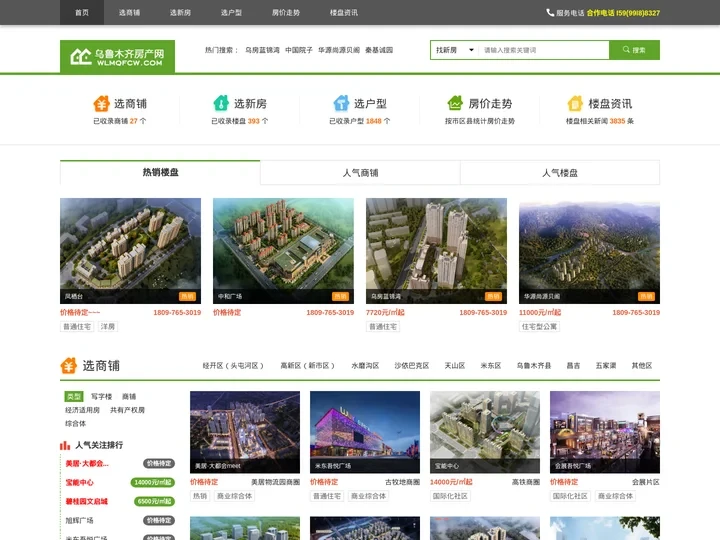Image resolution: width=720 pixels, height=540 pixels.
Task: Open the 凤栖台 property thumbnail
Action: tap(130, 251)
